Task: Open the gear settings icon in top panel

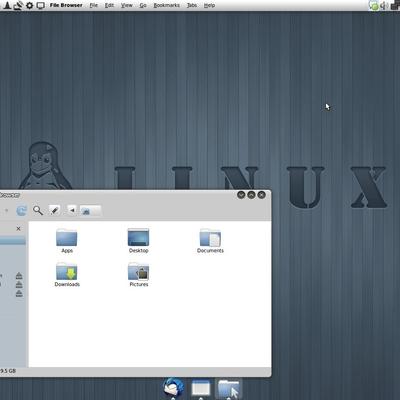Action: click(x=29, y=5)
